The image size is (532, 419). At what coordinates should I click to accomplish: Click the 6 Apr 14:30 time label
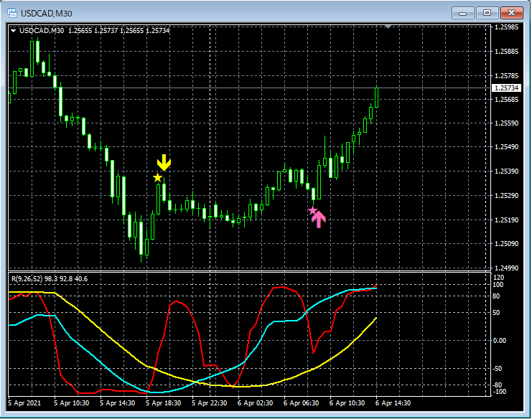coord(393,403)
